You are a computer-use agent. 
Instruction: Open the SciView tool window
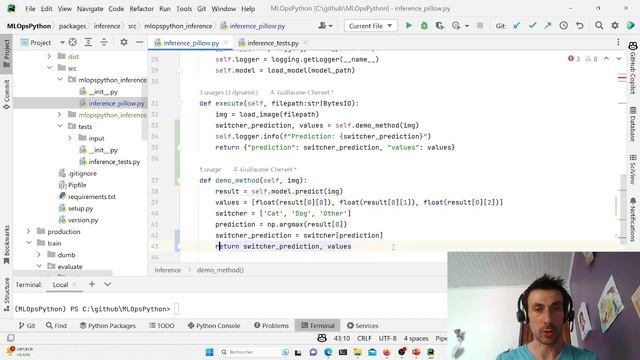click(x=633, y=169)
